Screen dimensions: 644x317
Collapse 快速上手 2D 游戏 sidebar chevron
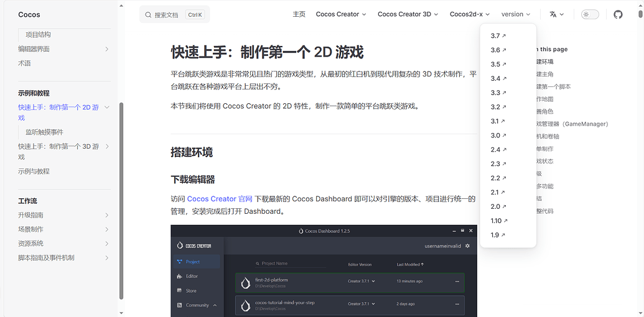point(106,108)
